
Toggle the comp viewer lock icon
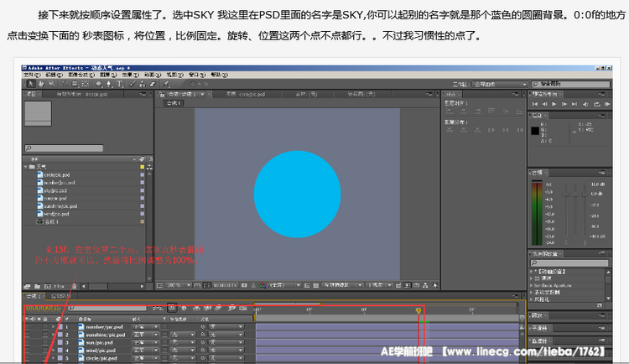click(162, 94)
